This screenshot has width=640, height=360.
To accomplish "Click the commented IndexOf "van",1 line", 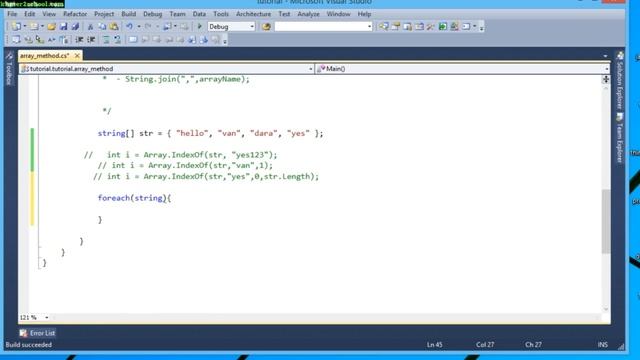I will [x=185, y=165].
